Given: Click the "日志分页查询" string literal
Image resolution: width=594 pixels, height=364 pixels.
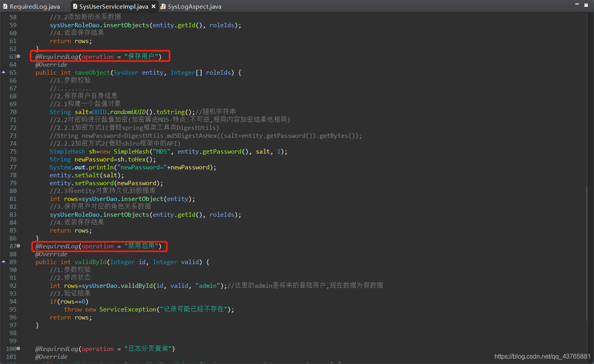Looking at the screenshot, I should pyautogui.click(x=148, y=349).
